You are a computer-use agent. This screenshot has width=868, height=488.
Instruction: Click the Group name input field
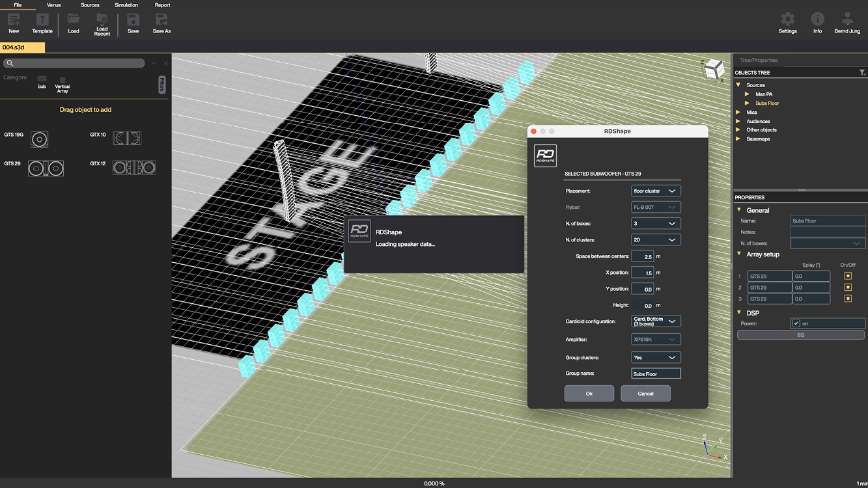[x=656, y=373]
